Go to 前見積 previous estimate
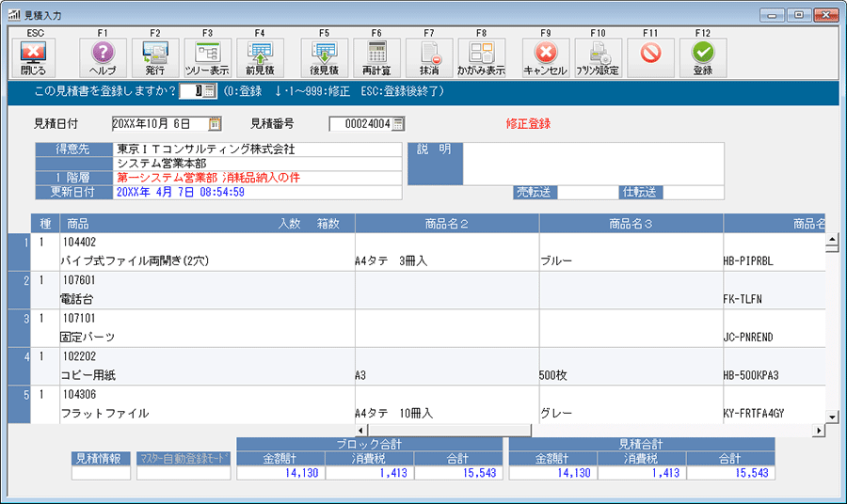 (260, 57)
